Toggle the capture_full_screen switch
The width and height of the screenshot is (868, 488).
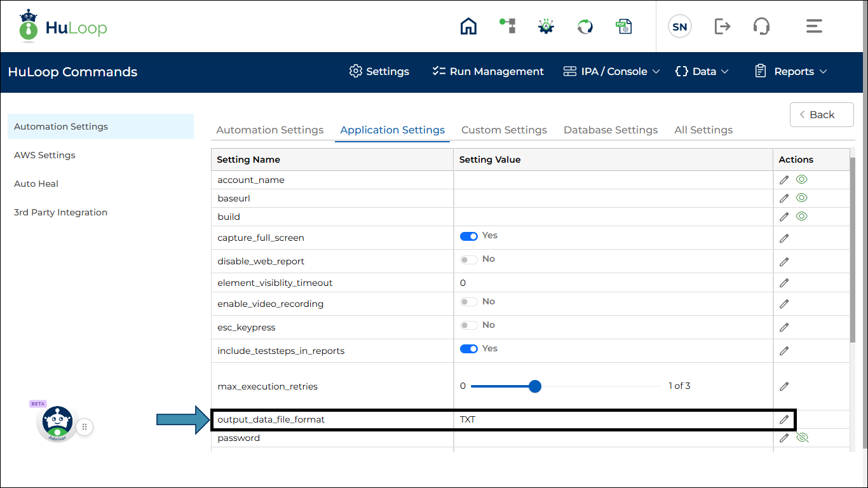[x=469, y=236]
